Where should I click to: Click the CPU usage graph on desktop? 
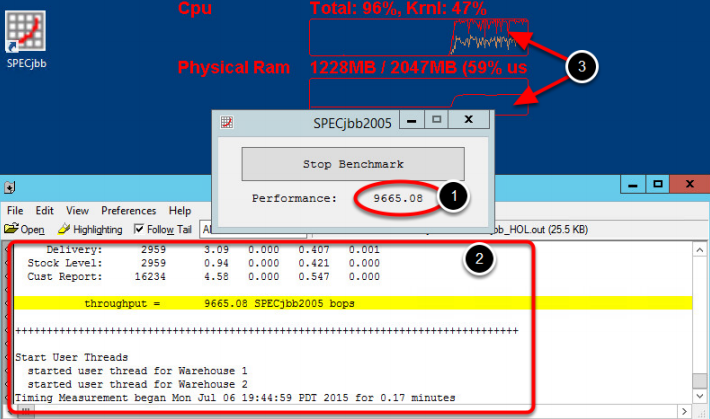pos(419,37)
